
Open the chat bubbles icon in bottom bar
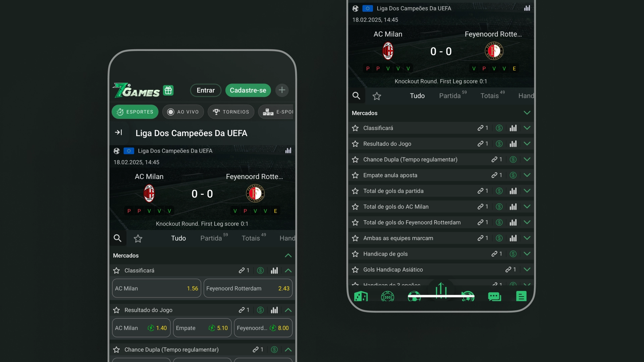click(494, 296)
